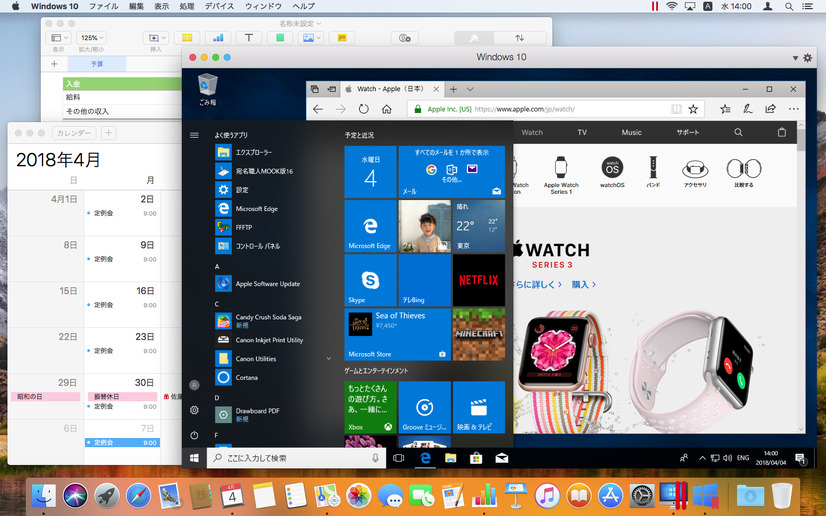Open the Groove Music tile

(425, 407)
